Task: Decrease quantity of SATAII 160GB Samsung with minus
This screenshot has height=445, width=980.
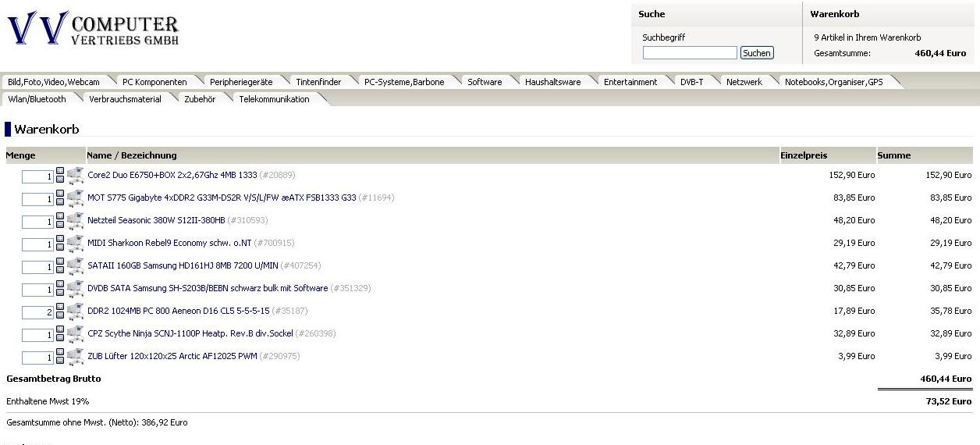Action: (x=60, y=269)
